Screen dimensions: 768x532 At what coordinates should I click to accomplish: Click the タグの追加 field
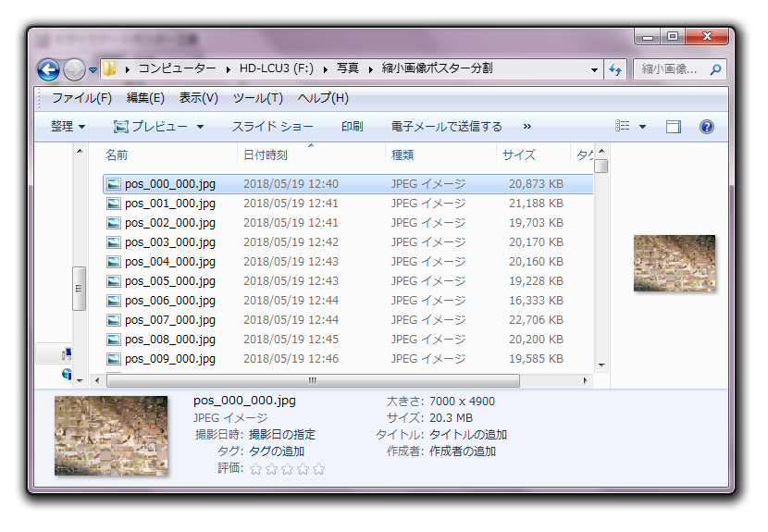pos(277,452)
